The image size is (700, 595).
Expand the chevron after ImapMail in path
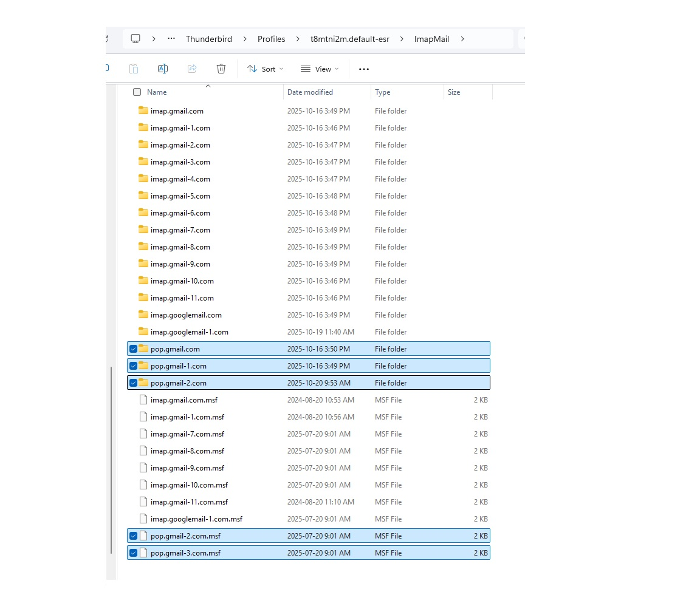pos(462,39)
